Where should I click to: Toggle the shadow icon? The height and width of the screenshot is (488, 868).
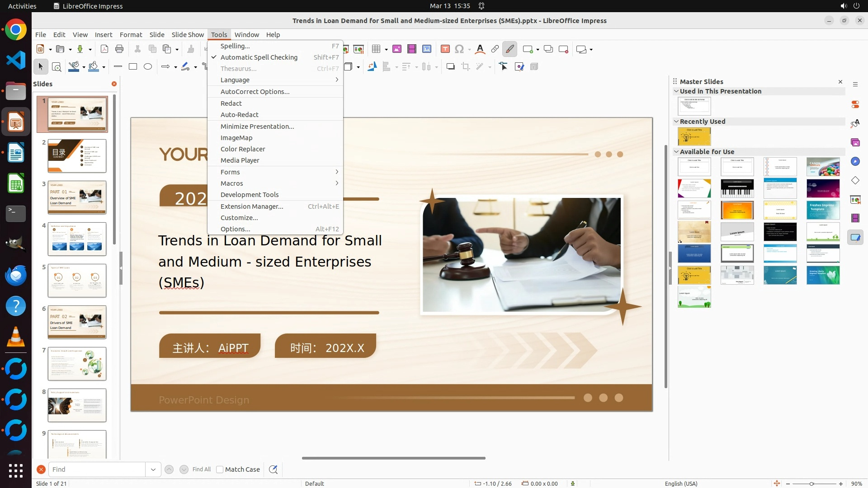(450, 67)
